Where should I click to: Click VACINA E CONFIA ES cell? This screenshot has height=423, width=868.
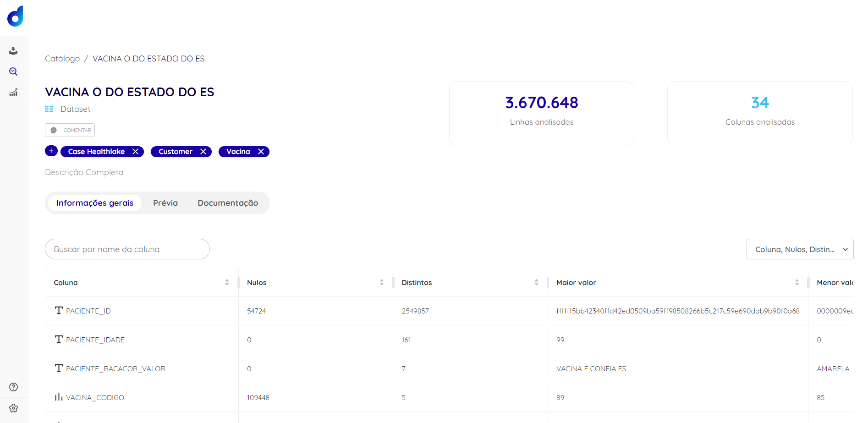(x=591, y=368)
